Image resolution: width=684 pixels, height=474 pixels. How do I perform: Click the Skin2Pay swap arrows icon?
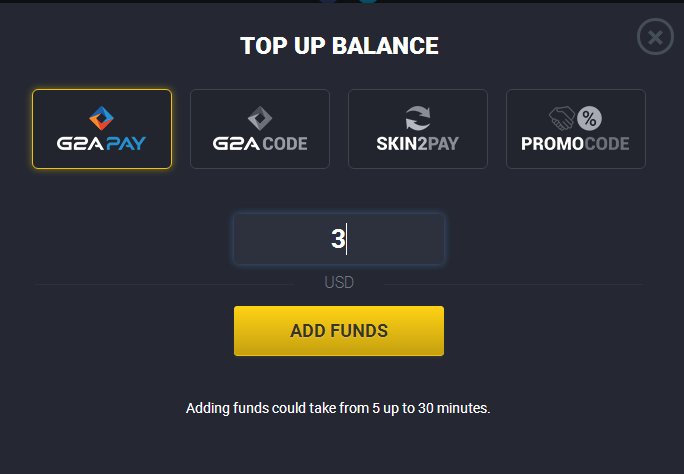click(418, 117)
